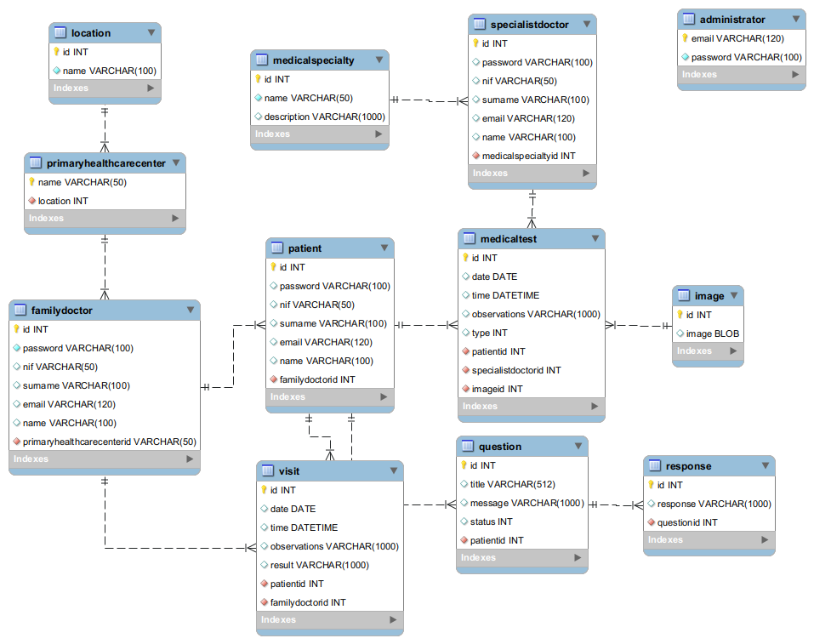814x644 pixels.
Task: Click the familydoctor table icon
Action: [20, 311]
